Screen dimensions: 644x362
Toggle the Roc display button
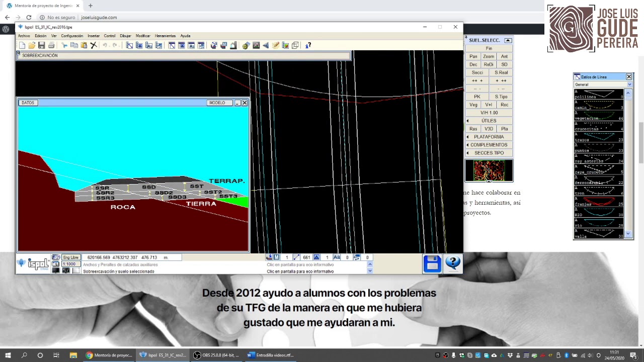pos(504,105)
